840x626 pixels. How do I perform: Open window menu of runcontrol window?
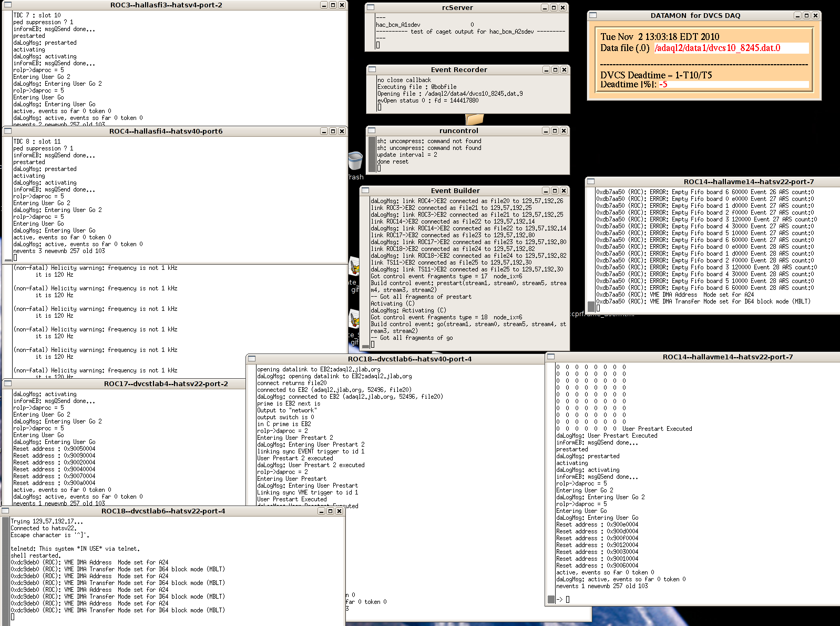[372, 130]
